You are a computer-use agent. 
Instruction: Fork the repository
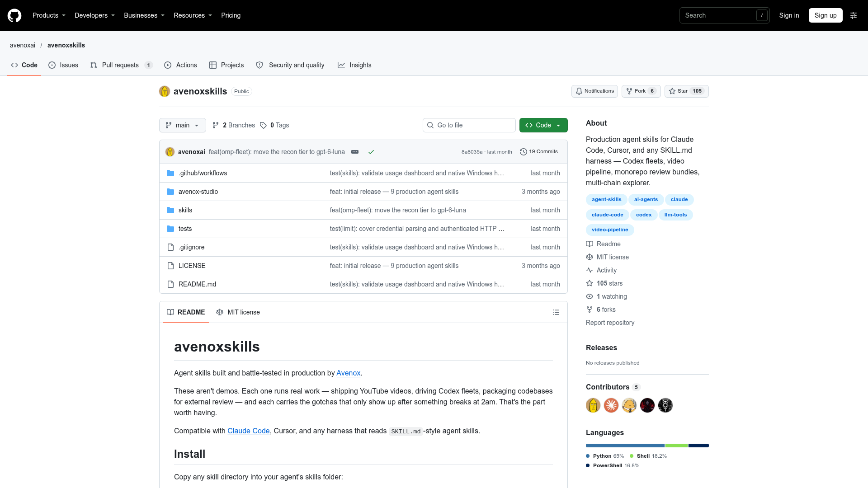tap(641, 91)
